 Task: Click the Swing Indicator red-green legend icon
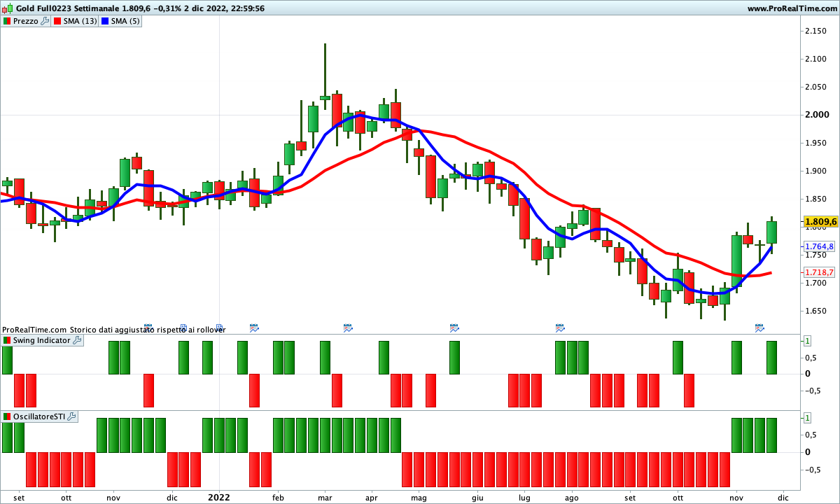pyautogui.click(x=7, y=340)
